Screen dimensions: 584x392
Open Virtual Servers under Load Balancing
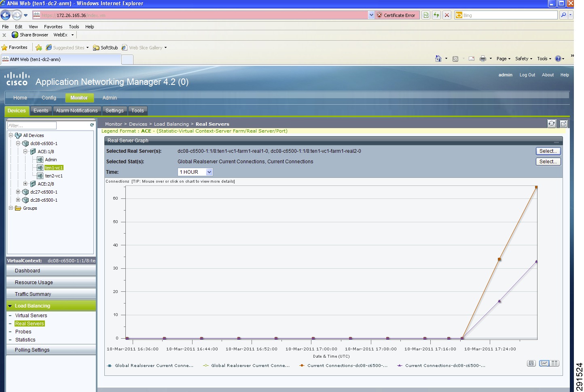pos(31,316)
